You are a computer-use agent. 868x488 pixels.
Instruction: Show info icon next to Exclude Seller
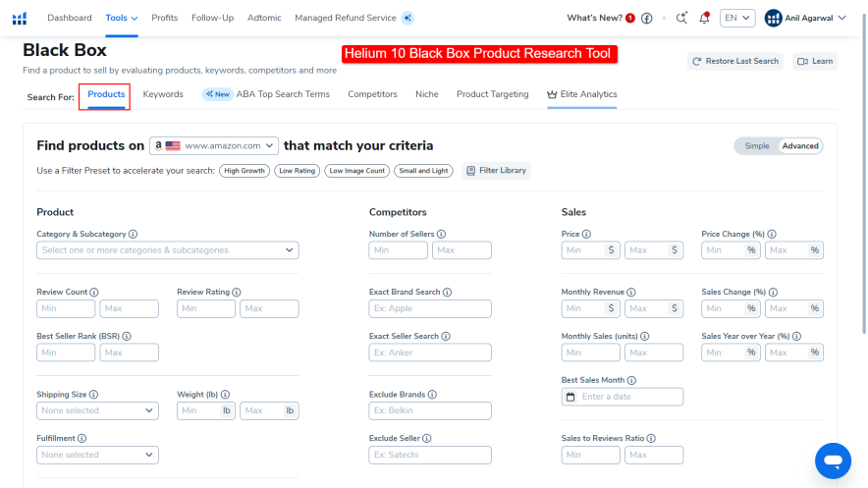(x=427, y=438)
